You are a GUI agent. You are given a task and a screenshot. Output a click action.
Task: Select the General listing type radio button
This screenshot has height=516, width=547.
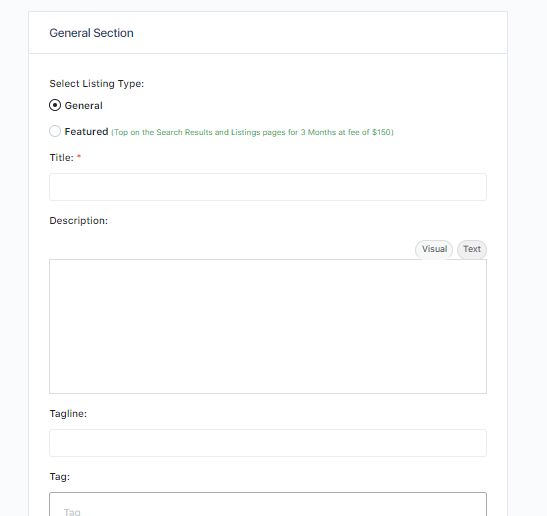click(x=55, y=105)
